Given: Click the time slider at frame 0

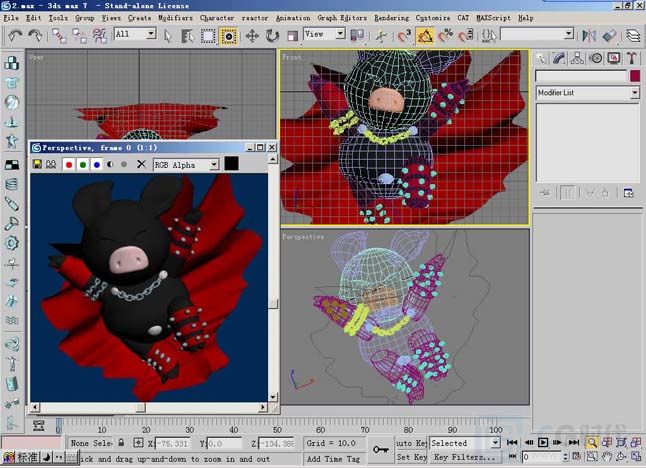Looking at the screenshot, I should pyautogui.click(x=59, y=426).
